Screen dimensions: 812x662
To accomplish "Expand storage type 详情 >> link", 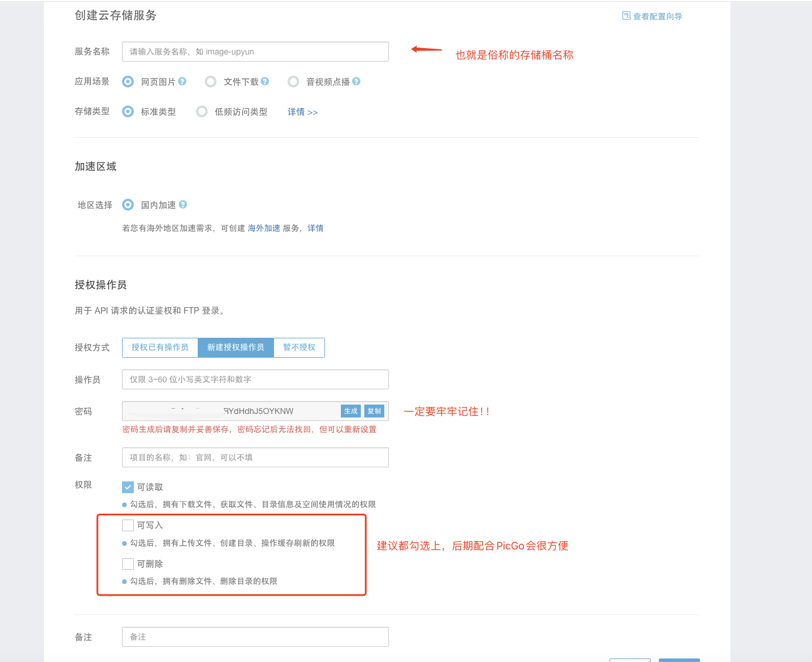I will pyautogui.click(x=302, y=112).
